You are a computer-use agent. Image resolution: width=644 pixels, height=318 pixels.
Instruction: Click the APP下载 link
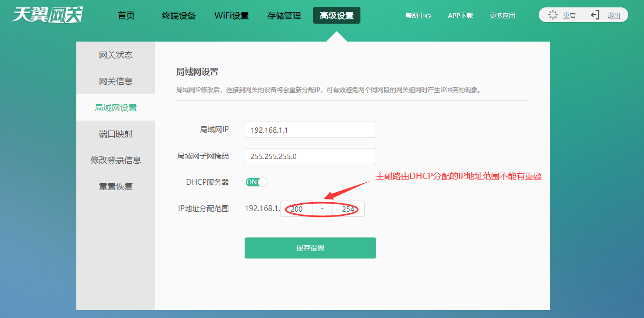pyautogui.click(x=460, y=15)
